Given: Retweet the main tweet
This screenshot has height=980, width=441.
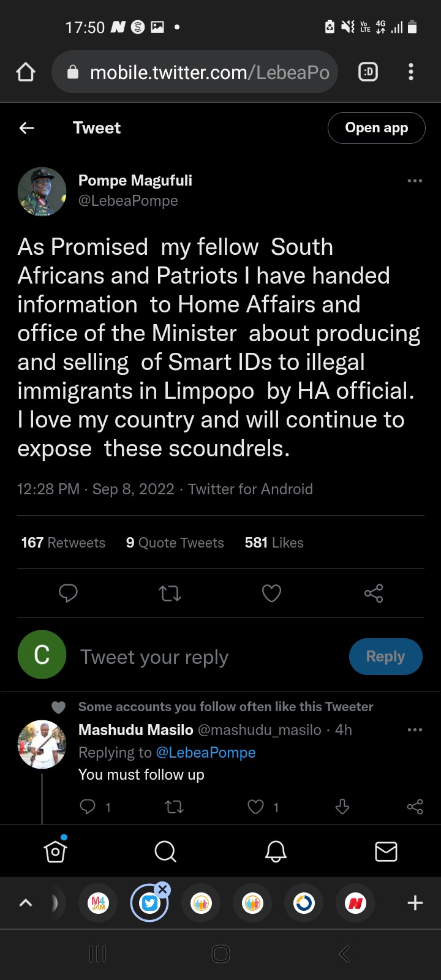Looking at the screenshot, I should [170, 593].
